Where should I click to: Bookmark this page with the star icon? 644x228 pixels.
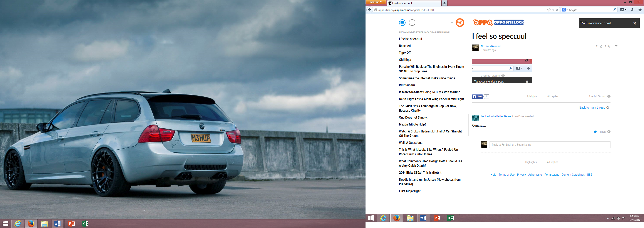(x=549, y=10)
